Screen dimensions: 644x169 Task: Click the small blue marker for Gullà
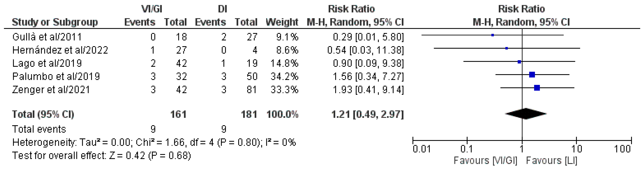492,35
